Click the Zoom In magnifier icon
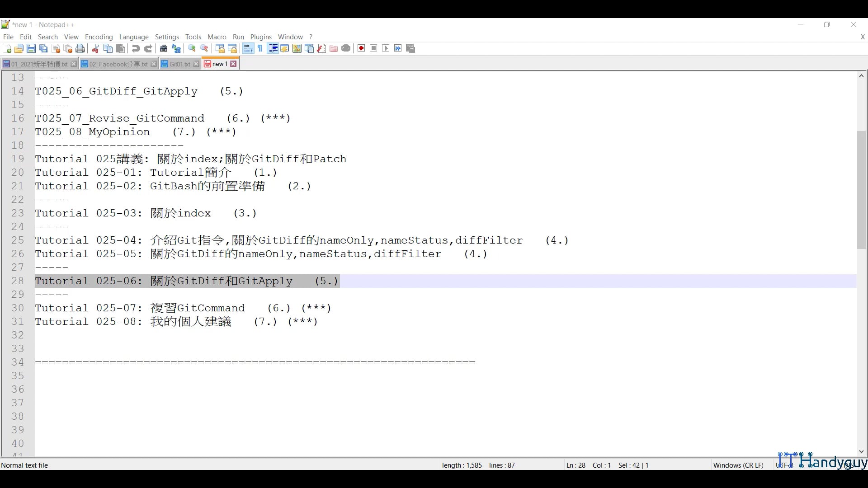The width and height of the screenshot is (868, 488). point(192,49)
